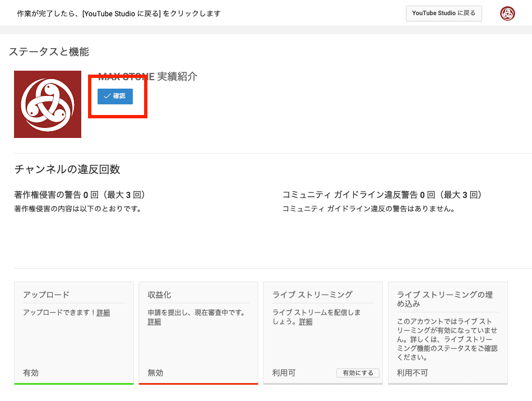The width and height of the screenshot is (532, 401).
Task: Click the checkmark icon inside the 確認 button
Action: [108, 96]
